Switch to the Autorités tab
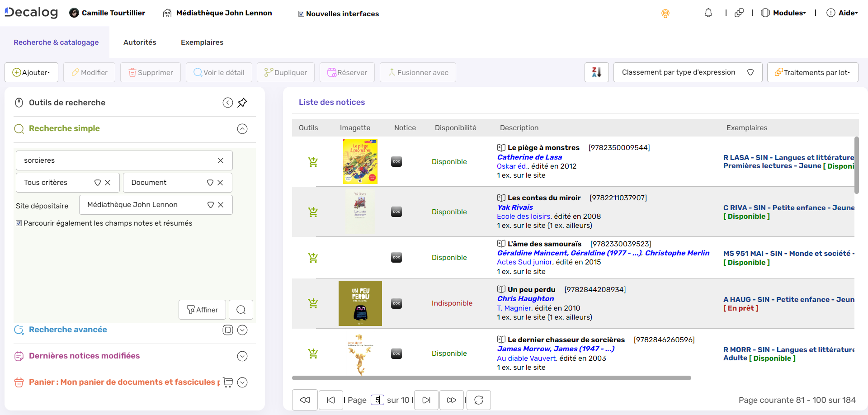The image size is (868, 415). tap(140, 42)
